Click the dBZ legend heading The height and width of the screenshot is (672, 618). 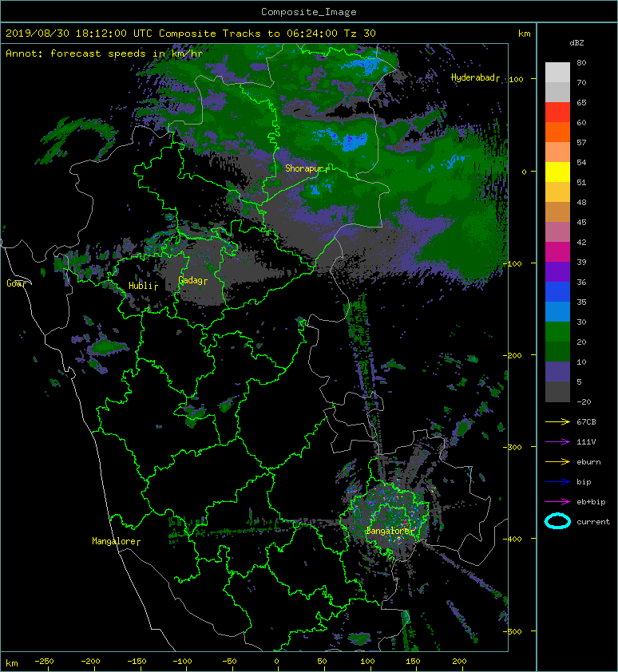576,43
